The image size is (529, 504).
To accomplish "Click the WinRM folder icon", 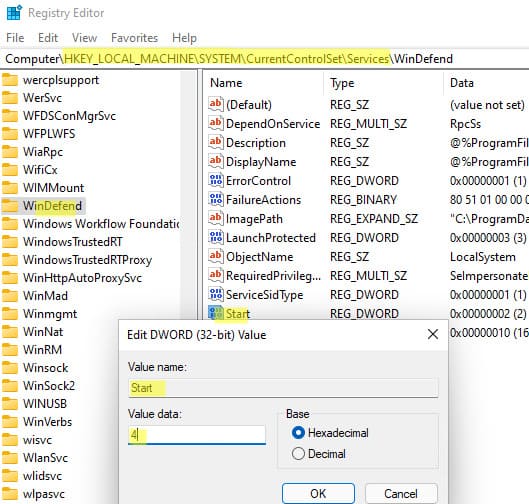I will pos(10,350).
